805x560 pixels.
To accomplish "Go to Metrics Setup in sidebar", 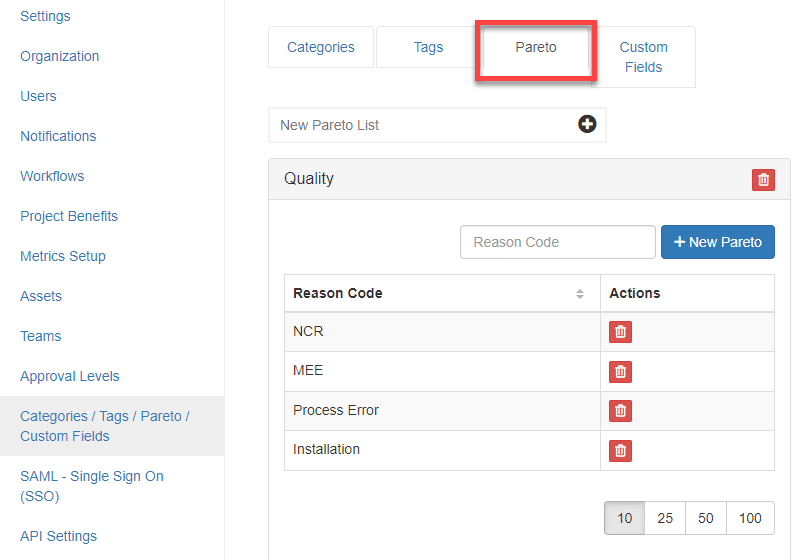I will (63, 256).
